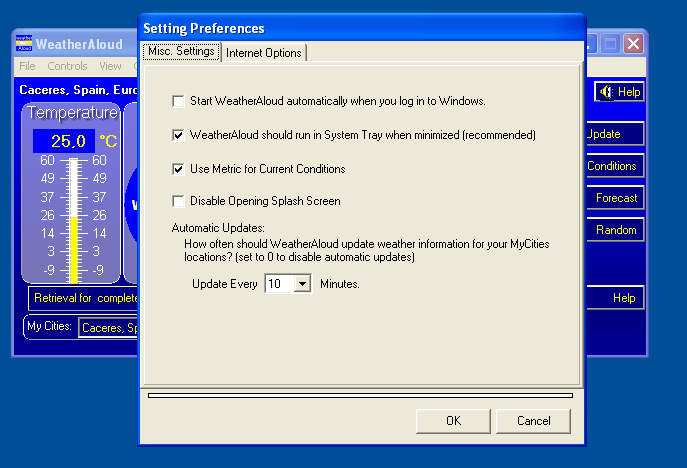
Task: Open the File menu in WeatherAloud
Action: pyautogui.click(x=27, y=66)
